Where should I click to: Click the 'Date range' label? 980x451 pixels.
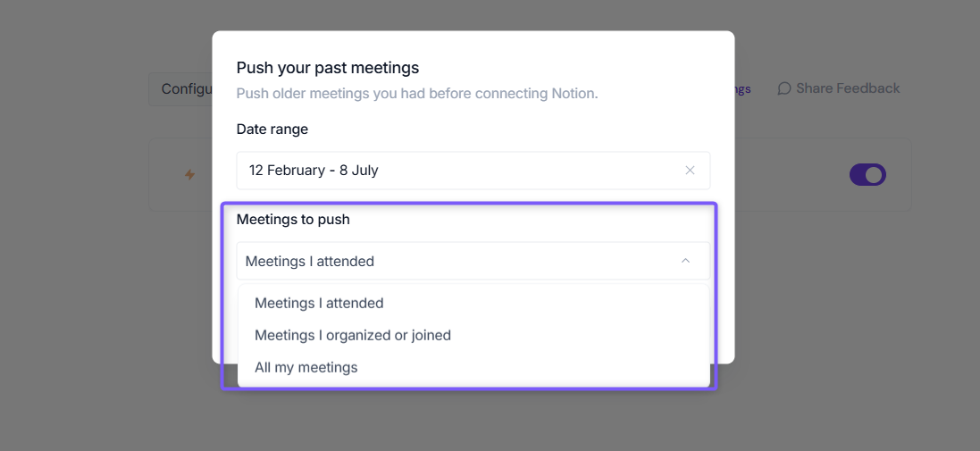pos(272,129)
